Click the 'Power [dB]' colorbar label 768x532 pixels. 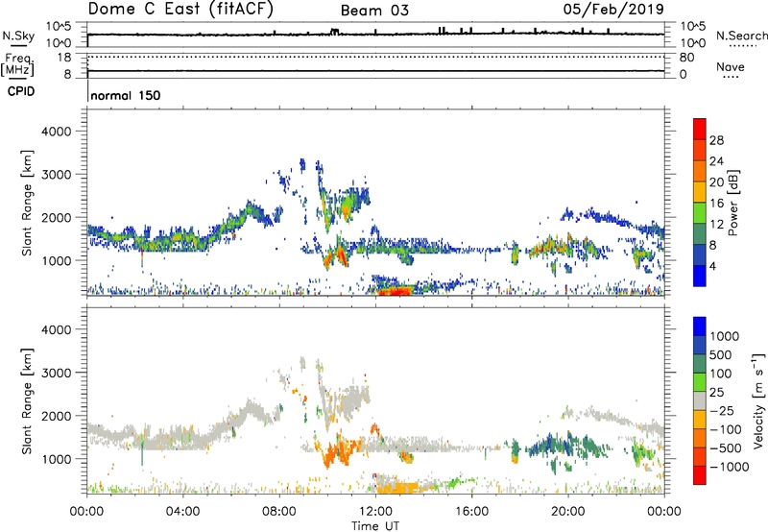[732, 203]
